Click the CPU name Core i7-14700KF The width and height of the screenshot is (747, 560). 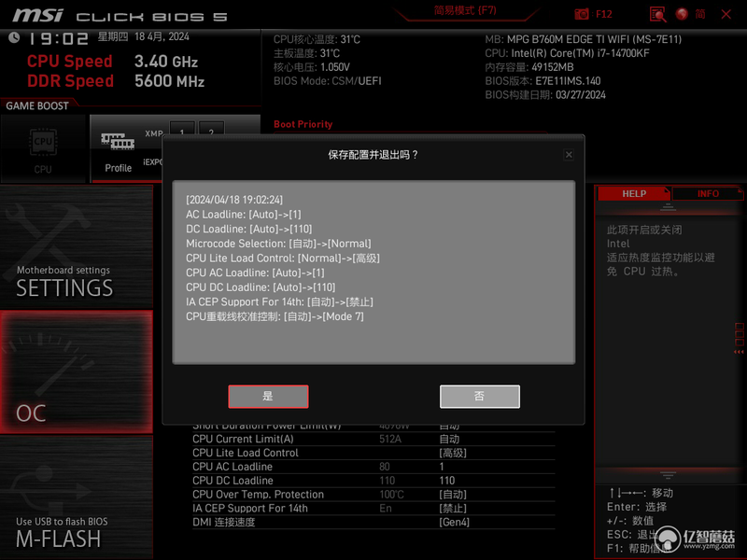[567, 53]
